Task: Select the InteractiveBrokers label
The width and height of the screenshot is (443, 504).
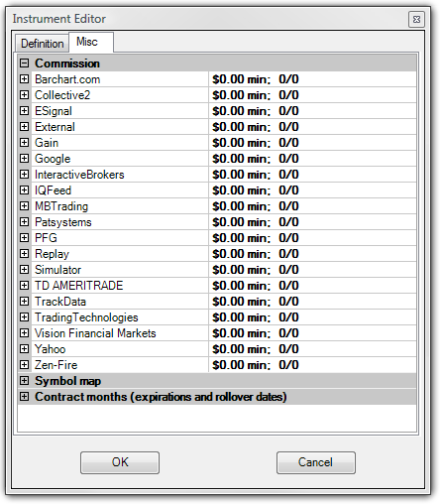Action: point(79,175)
